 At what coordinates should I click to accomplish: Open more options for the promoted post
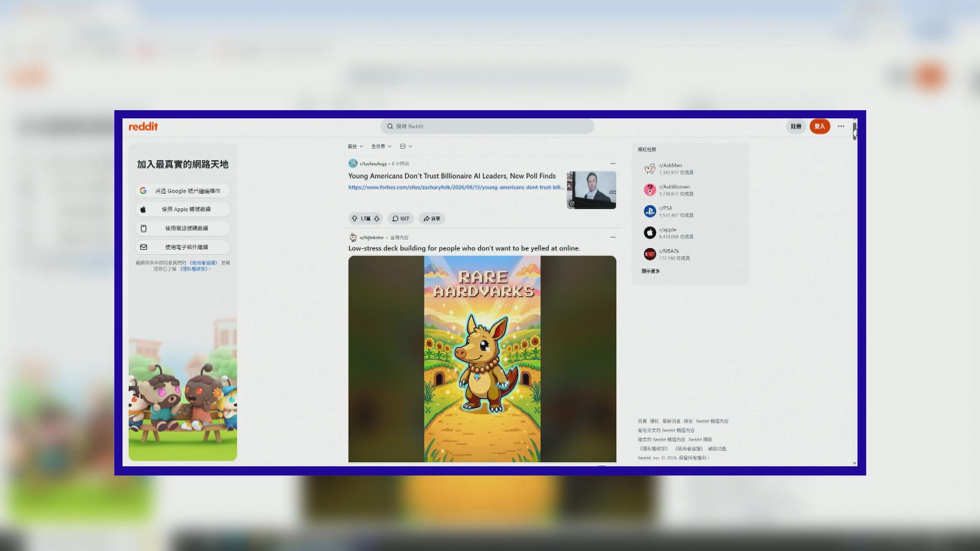click(613, 237)
